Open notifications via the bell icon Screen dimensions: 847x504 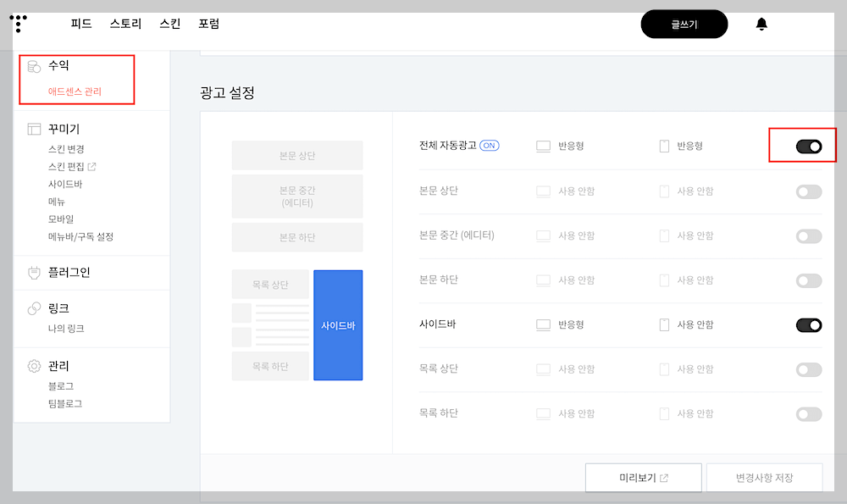click(x=761, y=24)
